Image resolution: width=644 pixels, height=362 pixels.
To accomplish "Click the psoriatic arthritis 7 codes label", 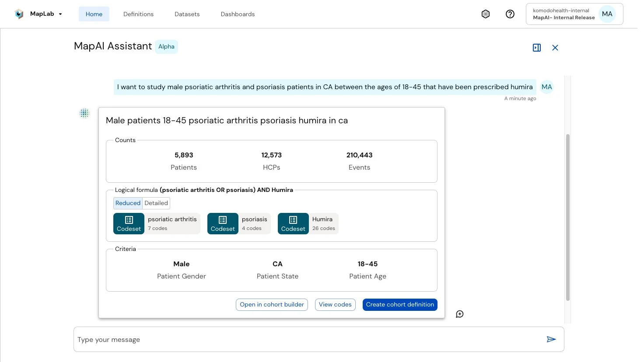I will [172, 223].
